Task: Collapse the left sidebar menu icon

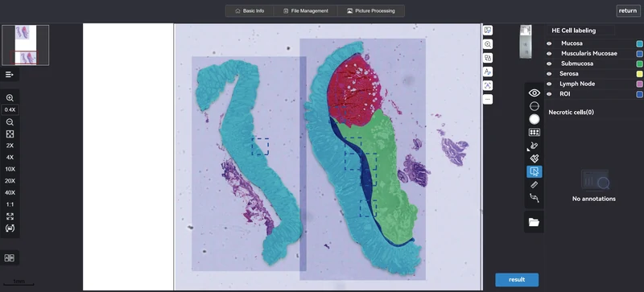Action: coord(10,75)
